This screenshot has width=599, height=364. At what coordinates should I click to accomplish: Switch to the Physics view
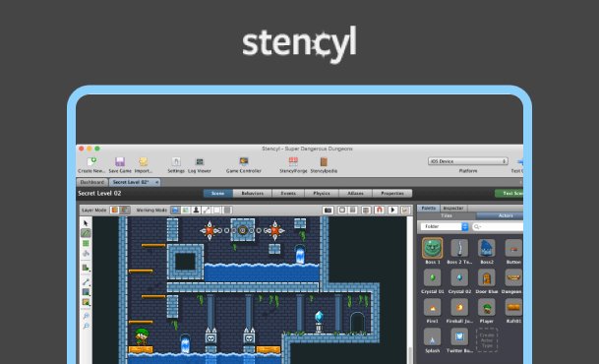[x=322, y=193]
